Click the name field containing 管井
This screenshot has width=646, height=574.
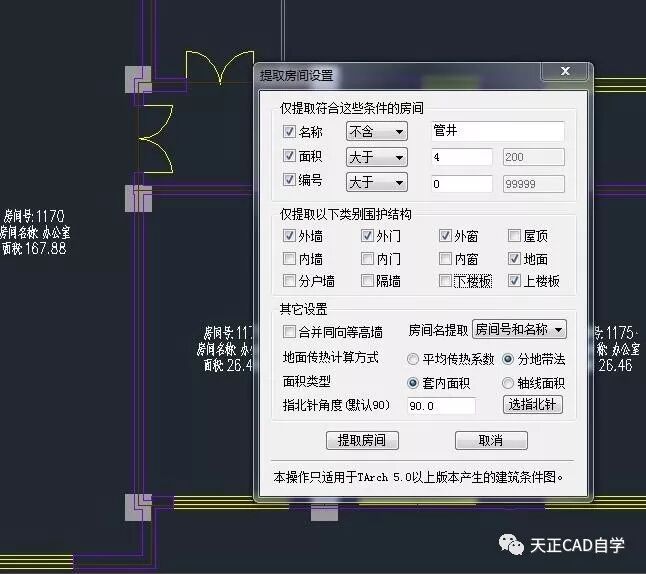pos(498,131)
